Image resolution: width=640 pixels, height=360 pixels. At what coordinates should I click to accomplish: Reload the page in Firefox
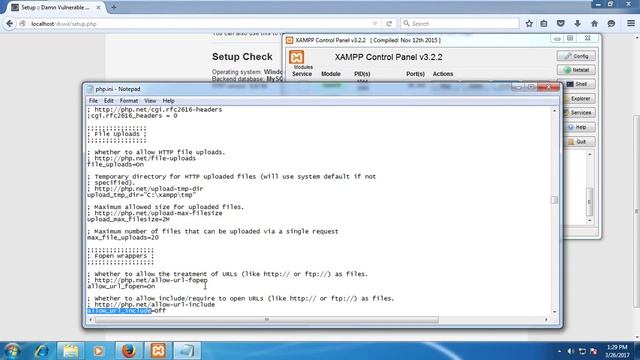pyautogui.click(x=389, y=24)
